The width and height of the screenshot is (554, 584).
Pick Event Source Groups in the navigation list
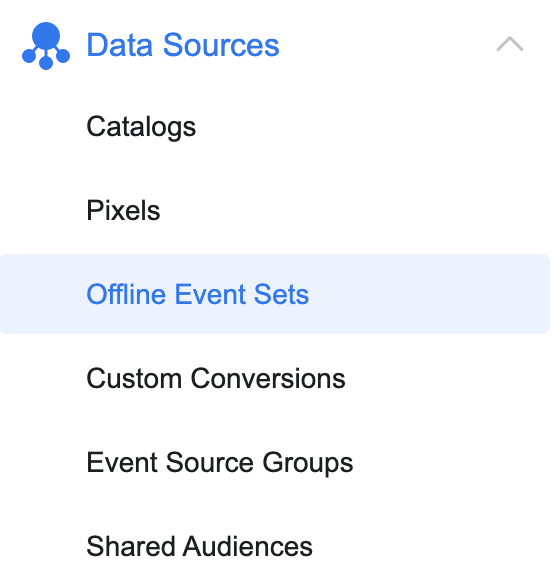219,463
